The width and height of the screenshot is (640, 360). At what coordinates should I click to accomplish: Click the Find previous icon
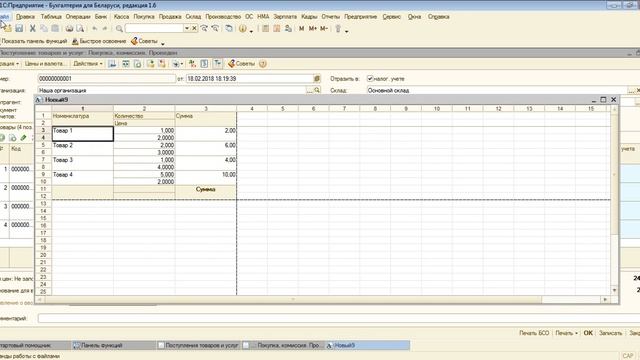point(215,29)
